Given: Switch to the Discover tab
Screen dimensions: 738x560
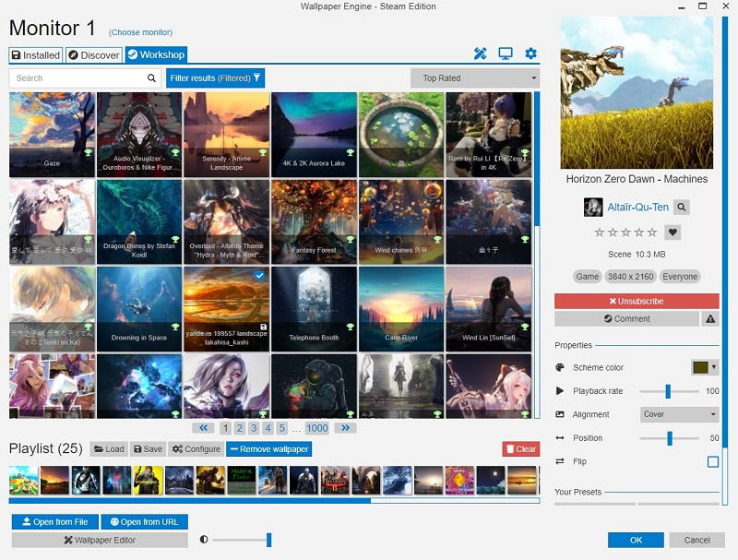Looking at the screenshot, I should (93, 55).
